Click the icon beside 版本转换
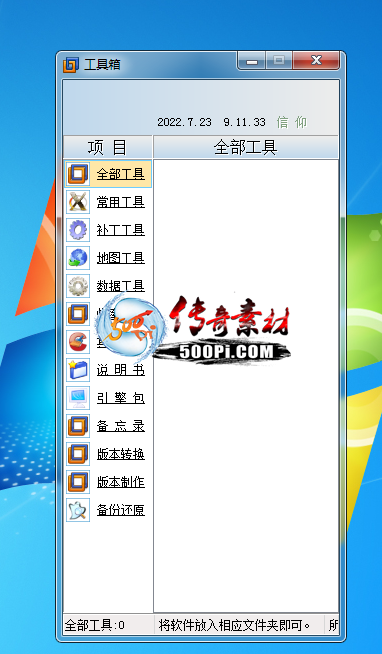This screenshot has width=382, height=654. [x=78, y=454]
